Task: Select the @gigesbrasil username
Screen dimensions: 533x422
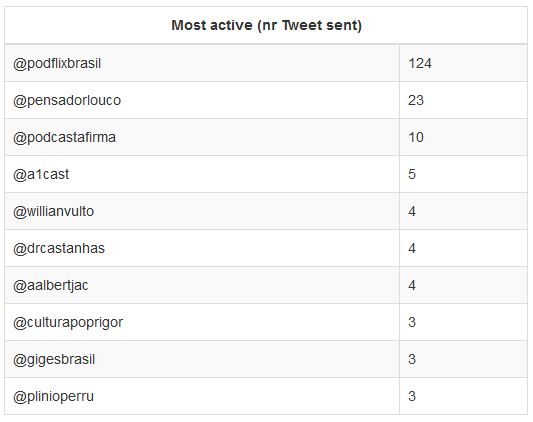Action: (x=54, y=360)
